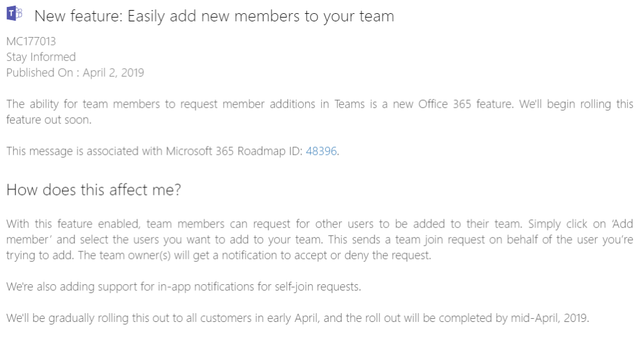Select the message ID MC177013 text
The height and width of the screenshot is (337, 644).
tap(31, 41)
